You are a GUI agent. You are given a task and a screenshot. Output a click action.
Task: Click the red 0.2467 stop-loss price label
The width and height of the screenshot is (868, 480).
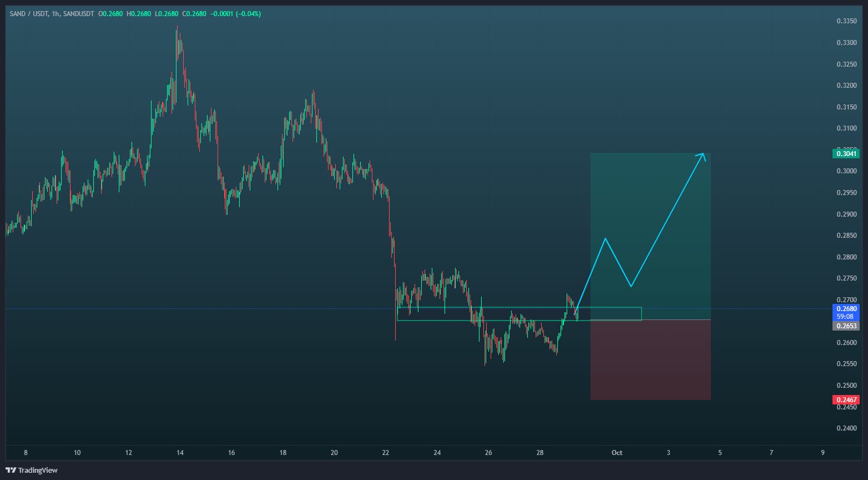point(845,400)
